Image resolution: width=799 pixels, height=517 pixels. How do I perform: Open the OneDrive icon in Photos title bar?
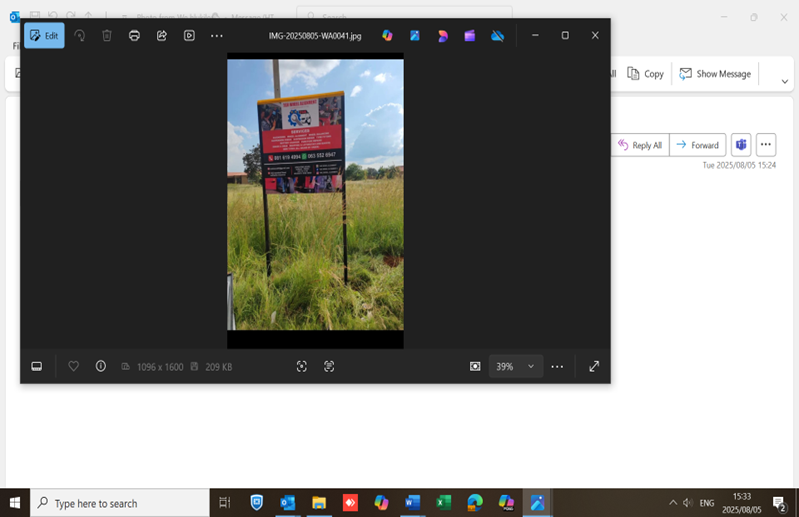497,36
